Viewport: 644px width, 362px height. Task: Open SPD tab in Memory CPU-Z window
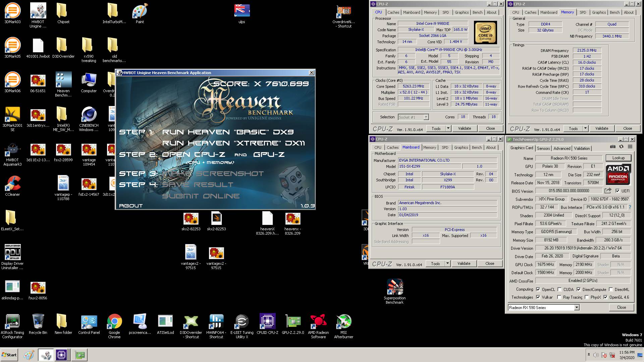point(583,12)
